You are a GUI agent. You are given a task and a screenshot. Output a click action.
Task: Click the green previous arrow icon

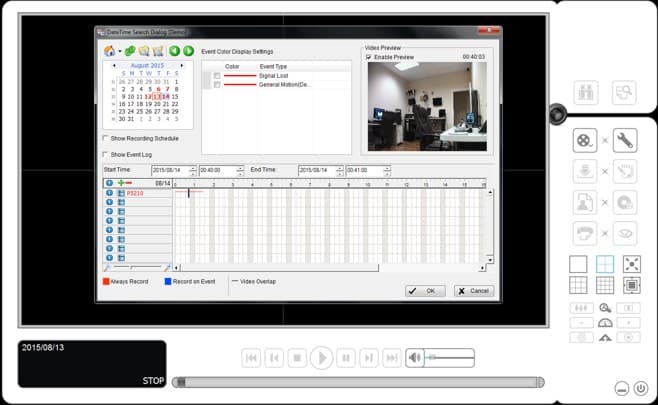(x=174, y=50)
